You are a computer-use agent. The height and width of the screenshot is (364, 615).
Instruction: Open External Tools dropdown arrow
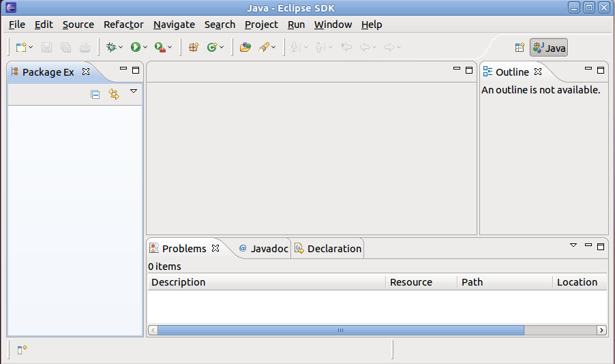click(170, 48)
